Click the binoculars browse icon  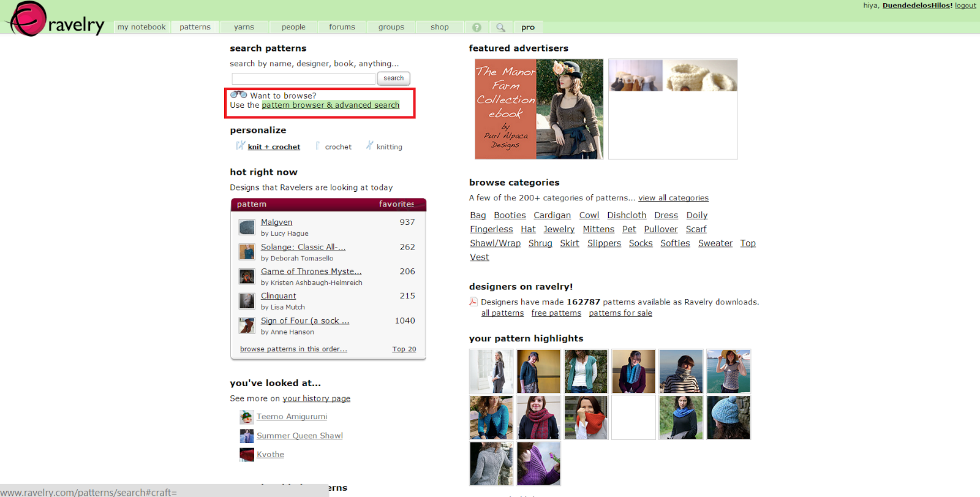(x=238, y=95)
